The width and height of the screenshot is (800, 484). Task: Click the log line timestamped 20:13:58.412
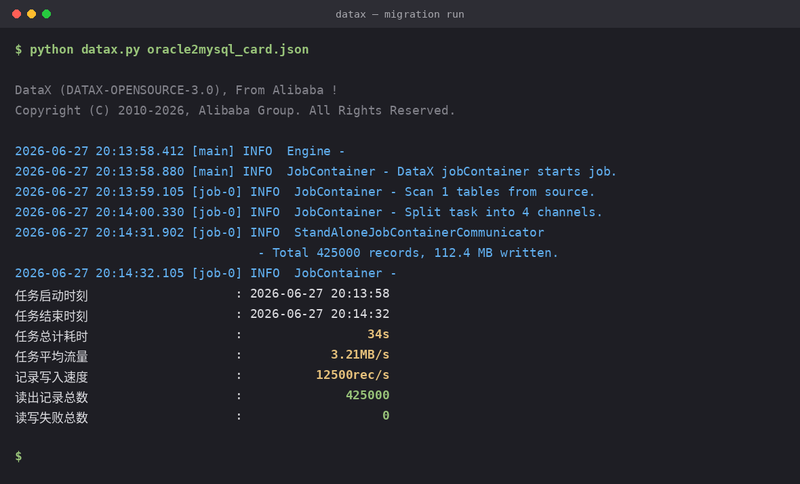coord(180,151)
